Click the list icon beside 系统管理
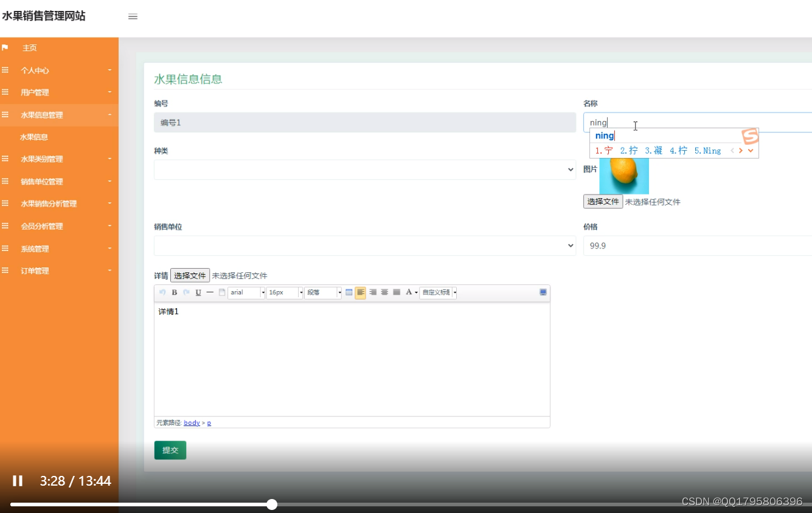 tap(5, 249)
